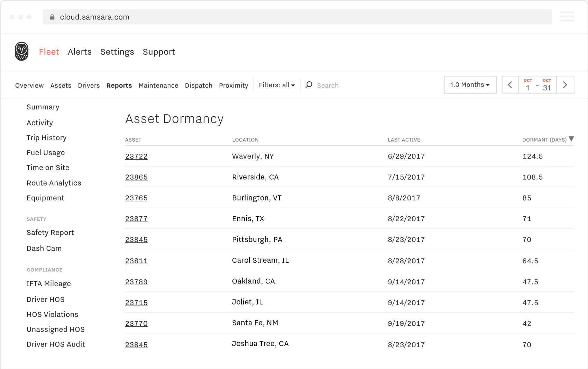The image size is (588, 369).
Task: Select the Time on Site report
Action: coord(48,168)
